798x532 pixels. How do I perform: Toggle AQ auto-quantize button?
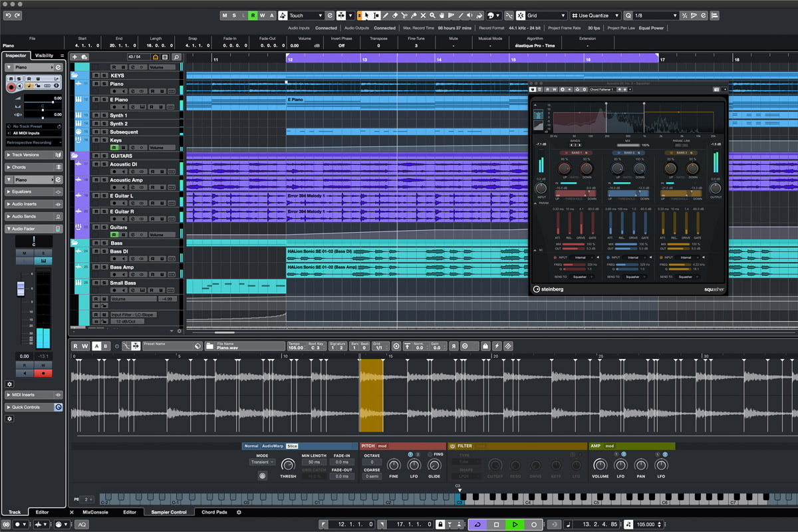pos(82,525)
